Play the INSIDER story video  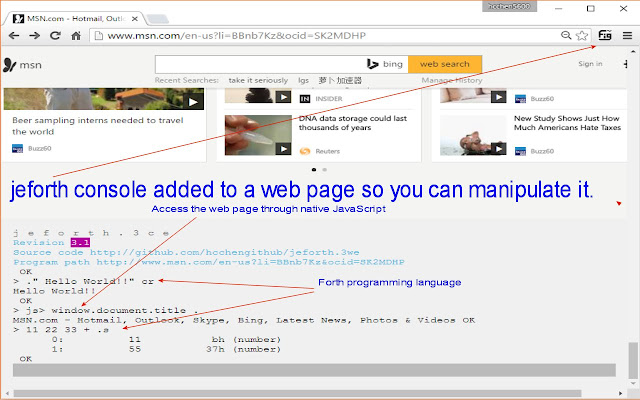click(283, 97)
